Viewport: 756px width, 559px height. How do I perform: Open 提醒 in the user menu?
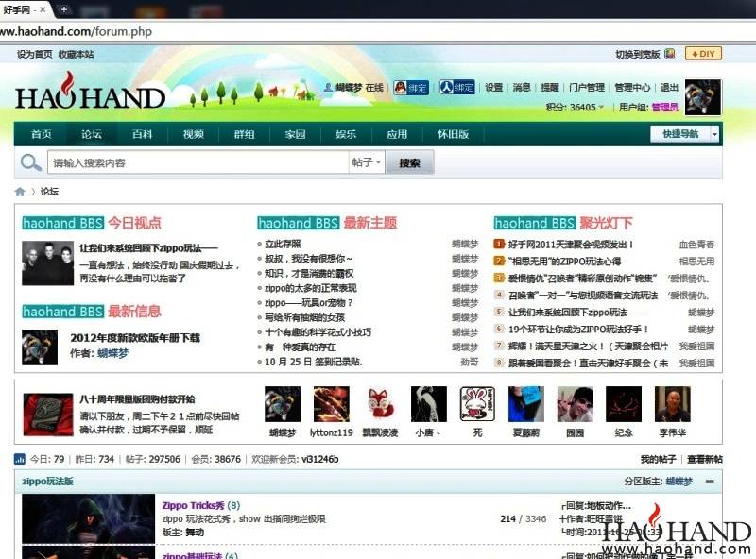550,87
